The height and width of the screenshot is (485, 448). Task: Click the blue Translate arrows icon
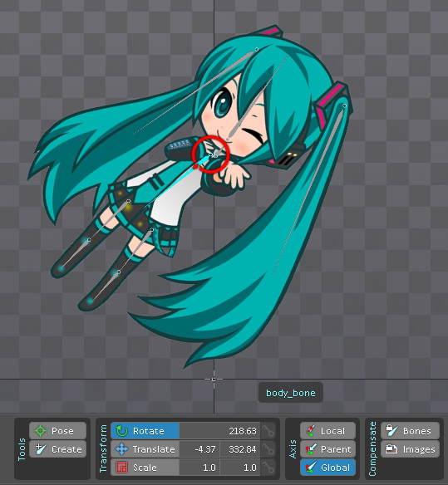pos(121,449)
